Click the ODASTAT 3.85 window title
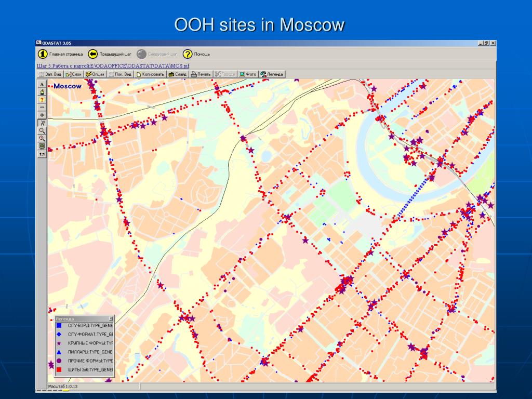 click(x=57, y=43)
